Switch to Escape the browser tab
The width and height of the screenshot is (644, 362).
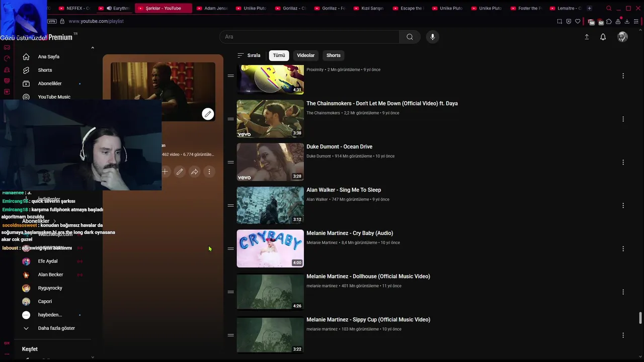[408, 9]
